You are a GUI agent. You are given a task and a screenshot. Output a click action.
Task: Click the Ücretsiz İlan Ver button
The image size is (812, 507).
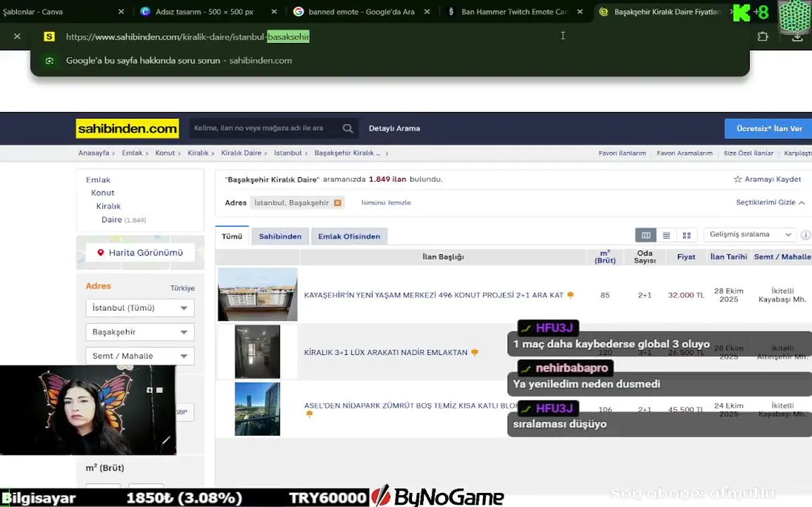click(769, 128)
